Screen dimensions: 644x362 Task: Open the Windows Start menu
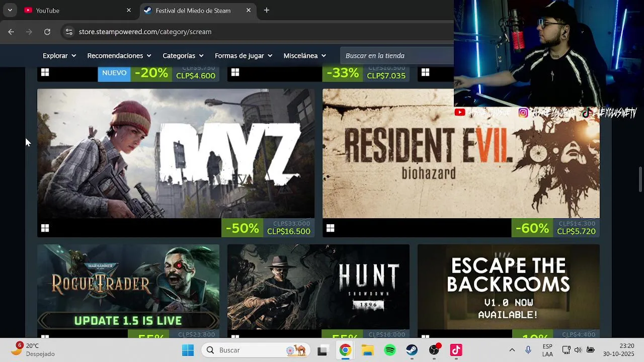click(x=188, y=350)
